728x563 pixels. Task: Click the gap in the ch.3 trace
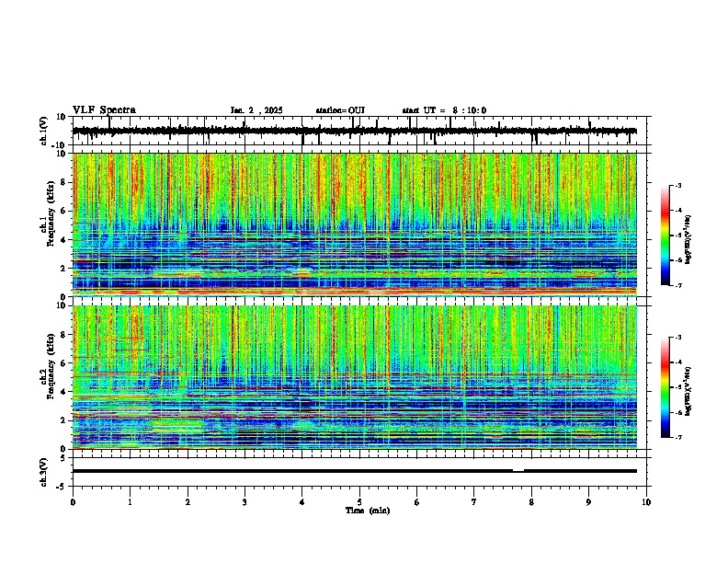(x=518, y=471)
